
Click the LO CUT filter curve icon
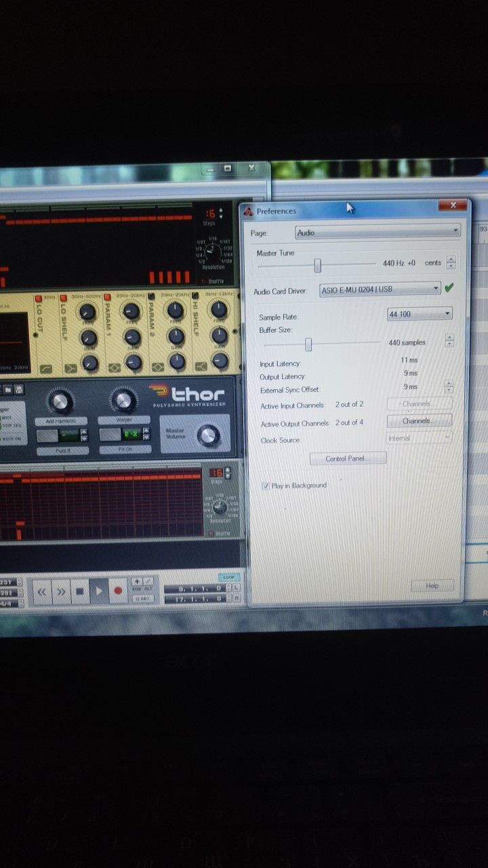[45, 370]
